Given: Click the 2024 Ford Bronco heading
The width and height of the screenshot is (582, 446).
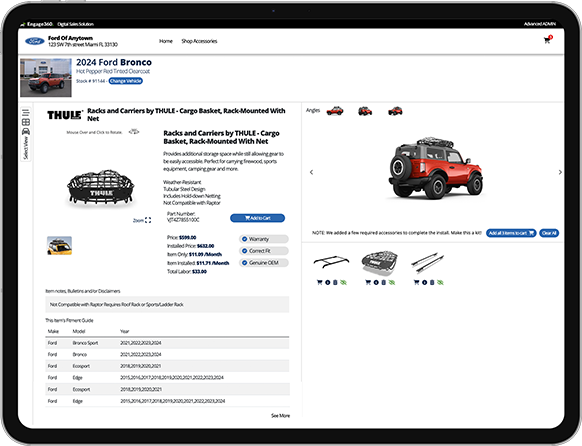Looking at the screenshot, I should pyautogui.click(x=114, y=62).
